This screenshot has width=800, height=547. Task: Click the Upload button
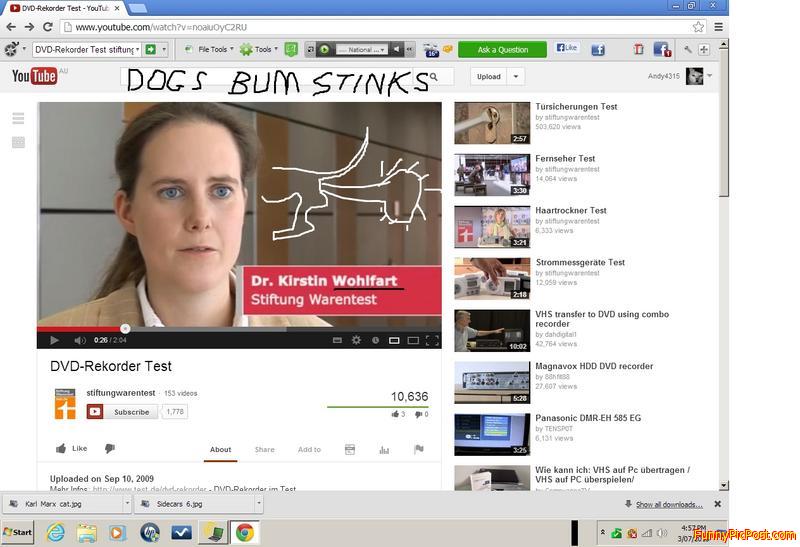pyautogui.click(x=489, y=77)
